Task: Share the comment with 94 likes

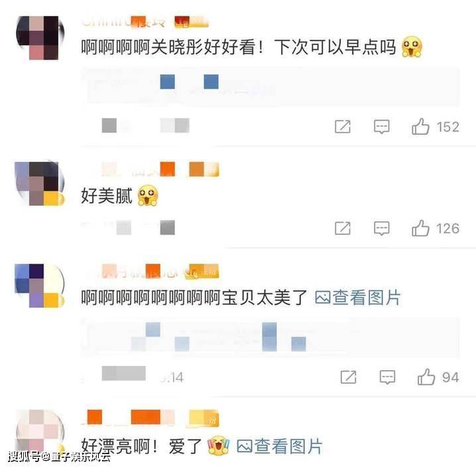Action: pyautogui.click(x=349, y=377)
